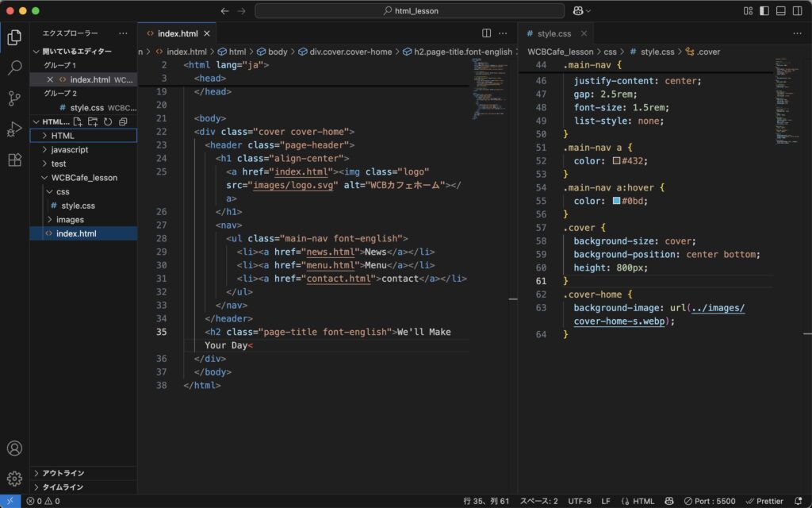The image size is (812, 508).
Task: Switch to the style.css tab
Action: (x=553, y=33)
